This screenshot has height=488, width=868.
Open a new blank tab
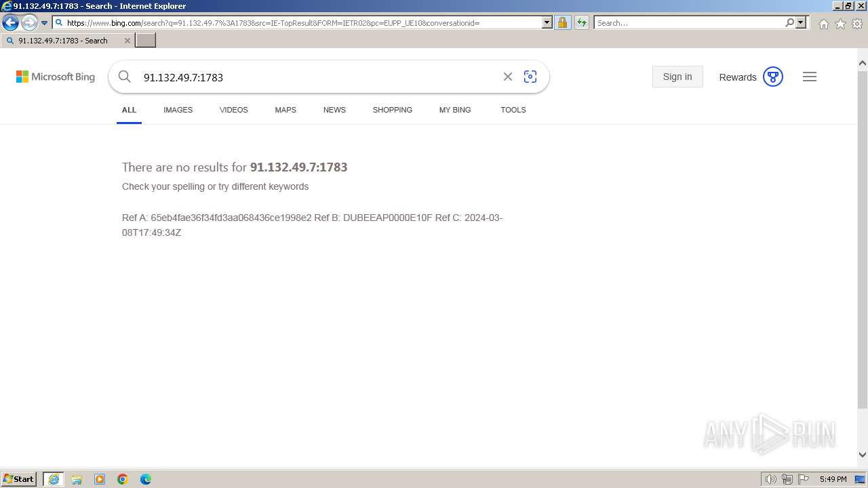coord(146,41)
